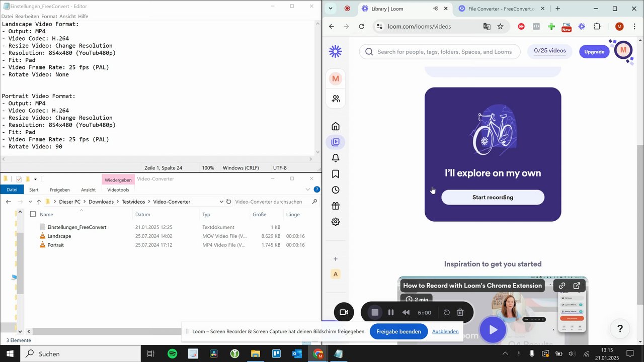Stop the Loom recording
The width and height of the screenshot is (644, 362).
pyautogui.click(x=375, y=312)
